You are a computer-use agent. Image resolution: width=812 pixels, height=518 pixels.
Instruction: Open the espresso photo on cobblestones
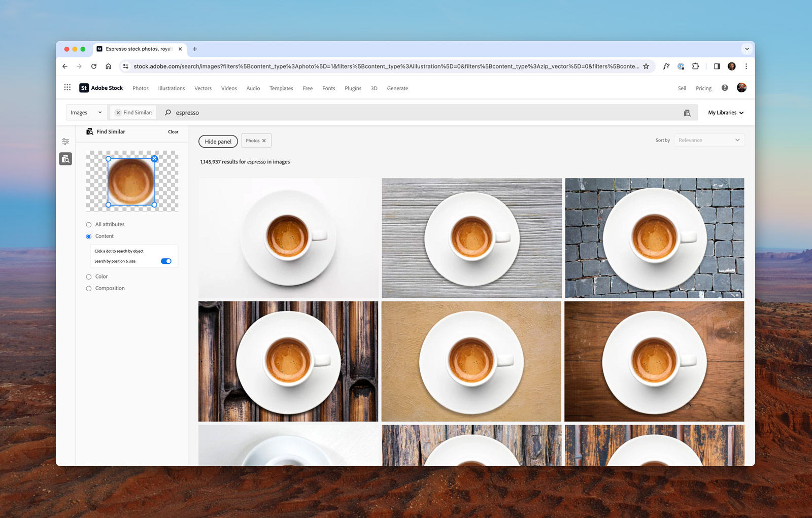[x=655, y=238]
